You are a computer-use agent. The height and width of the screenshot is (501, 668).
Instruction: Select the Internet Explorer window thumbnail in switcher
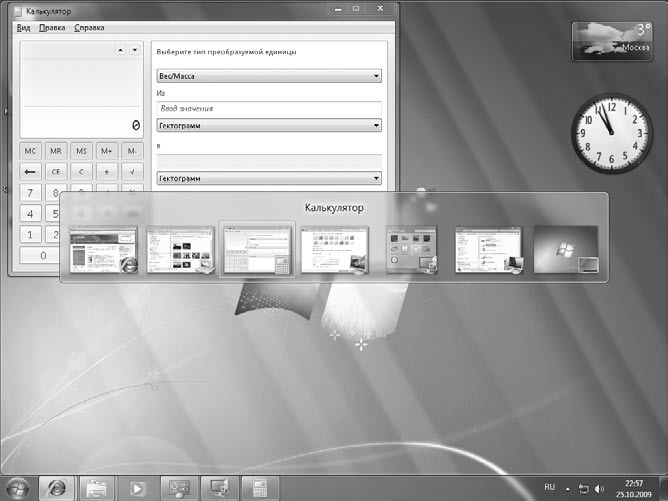coord(104,250)
